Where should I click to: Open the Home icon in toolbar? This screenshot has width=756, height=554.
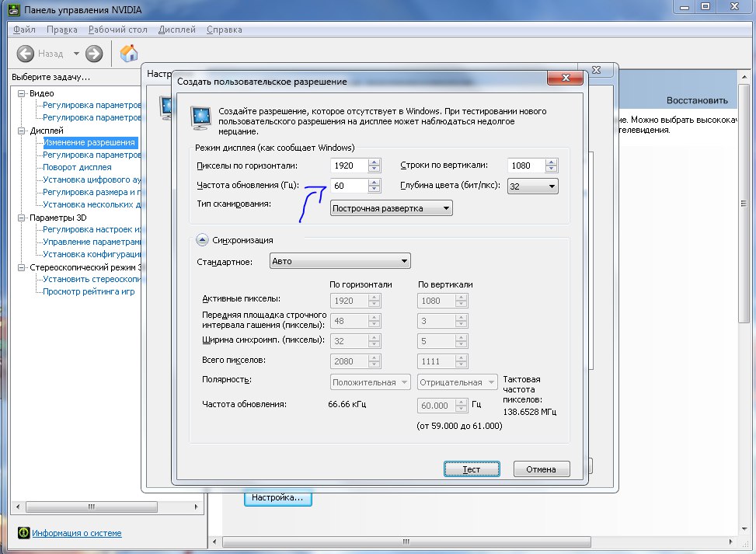129,54
